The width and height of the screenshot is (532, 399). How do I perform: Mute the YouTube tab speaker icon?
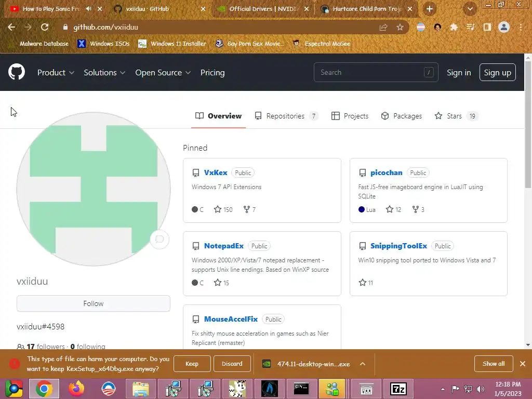click(88, 9)
